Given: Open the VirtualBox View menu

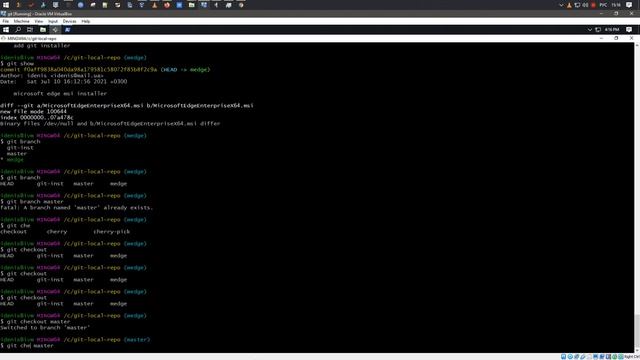Looking at the screenshot, I should [x=38, y=21].
